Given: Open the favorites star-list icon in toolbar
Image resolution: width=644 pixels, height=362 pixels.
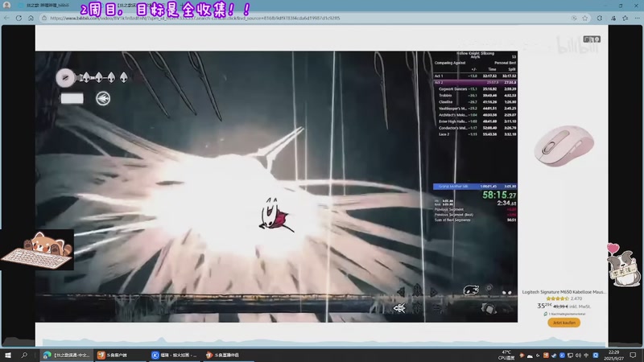Looking at the screenshot, I should (x=625, y=18).
